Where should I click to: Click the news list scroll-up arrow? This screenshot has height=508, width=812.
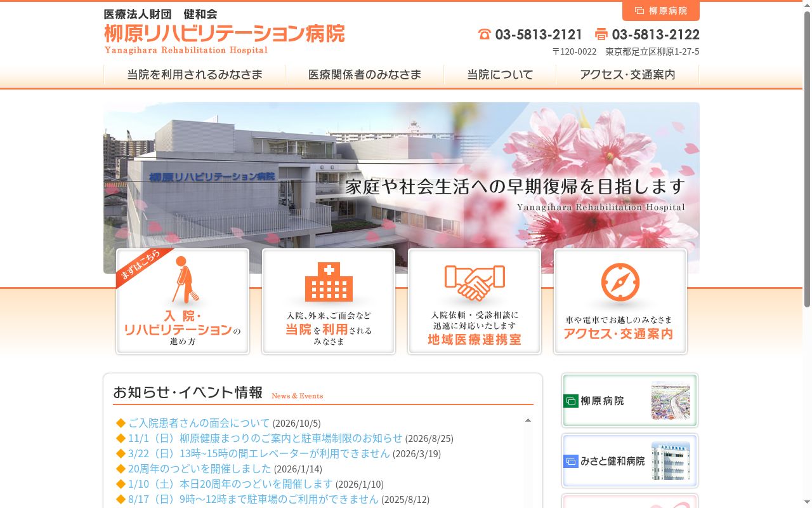(528, 420)
